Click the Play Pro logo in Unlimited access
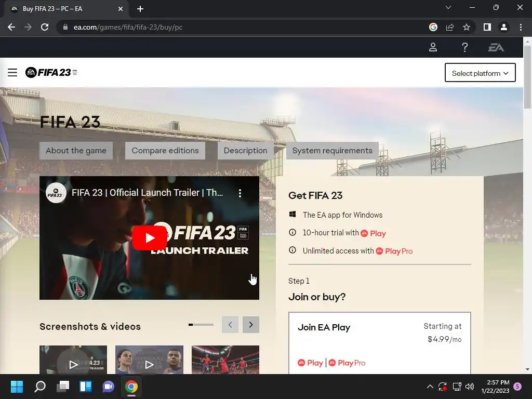Screen dimensions: 532x399 [395, 251]
